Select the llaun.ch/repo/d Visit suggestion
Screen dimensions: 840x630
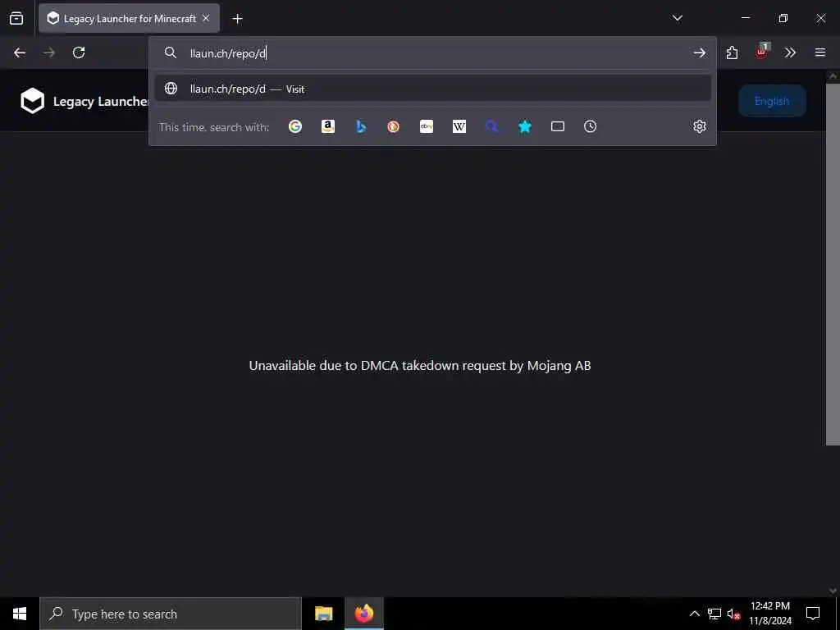(x=433, y=89)
